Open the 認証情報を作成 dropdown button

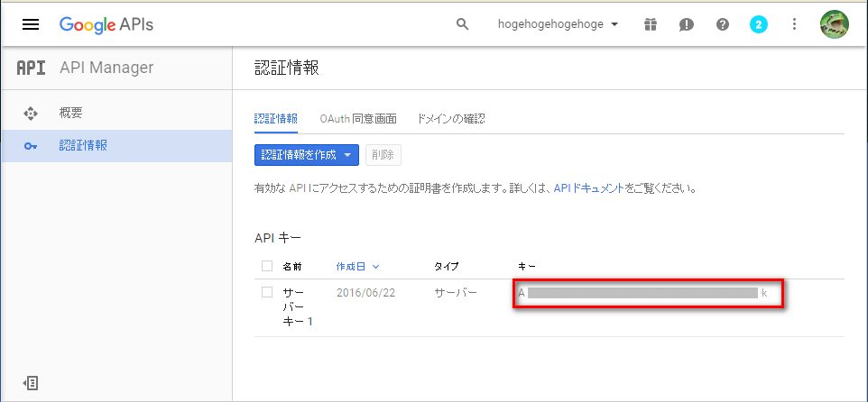[307, 155]
